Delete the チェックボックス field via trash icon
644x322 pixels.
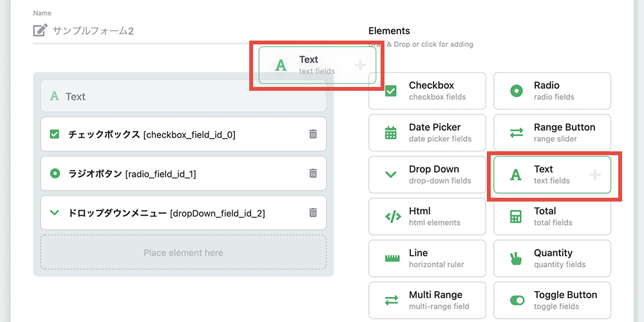[313, 135]
